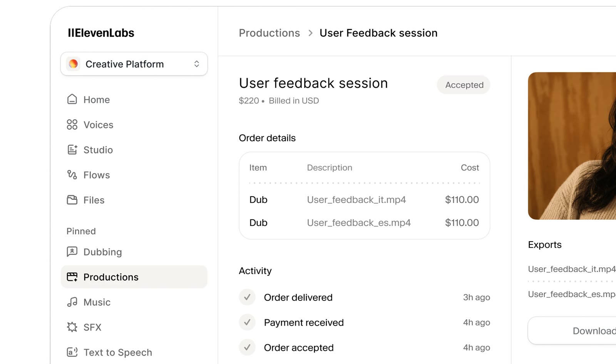The height and width of the screenshot is (364, 616).
Task: Select the Flows sidebar item
Action: 134,175
